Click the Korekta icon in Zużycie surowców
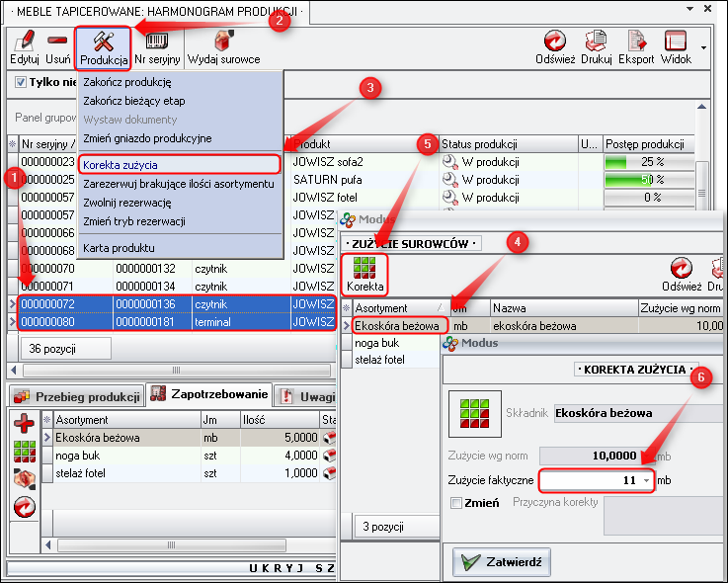Viewport: 728px width, 583px height. pos(364,273)
